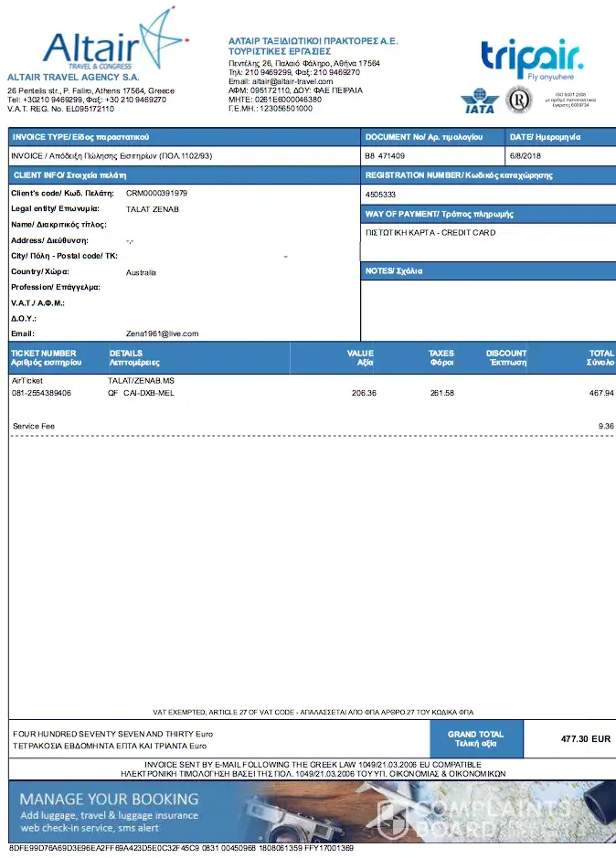
Task: Select the ticket number 081-2554389406
Action: pyautogui.click(x=42, y=393)
